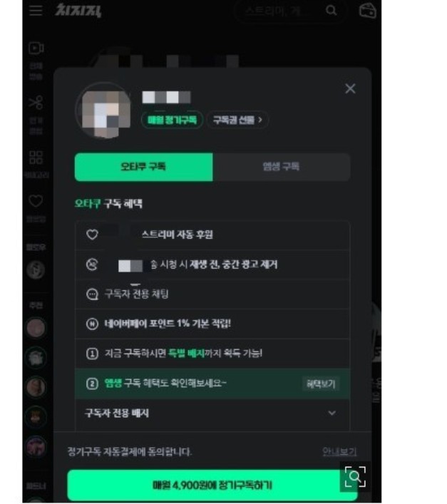Open the category grid sidebar icon
Viewport: 447px width, 504px height.
(x=36, y=157)
